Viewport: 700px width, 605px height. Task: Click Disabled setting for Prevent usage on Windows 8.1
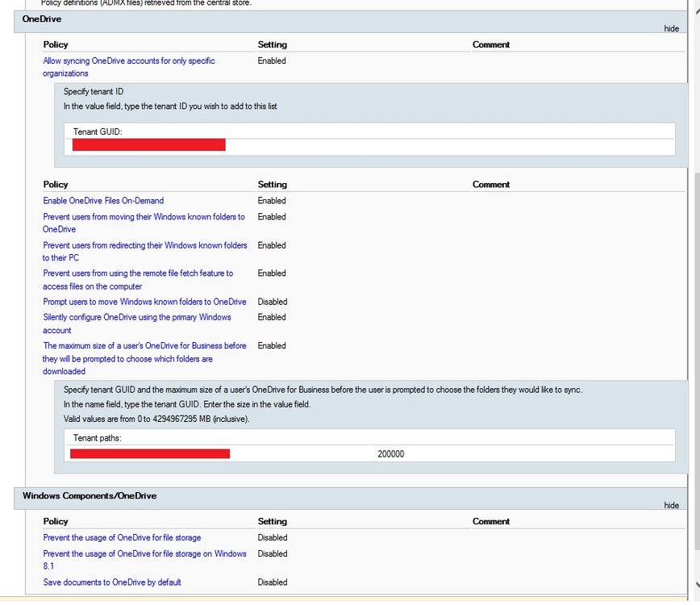pos(273,553)
